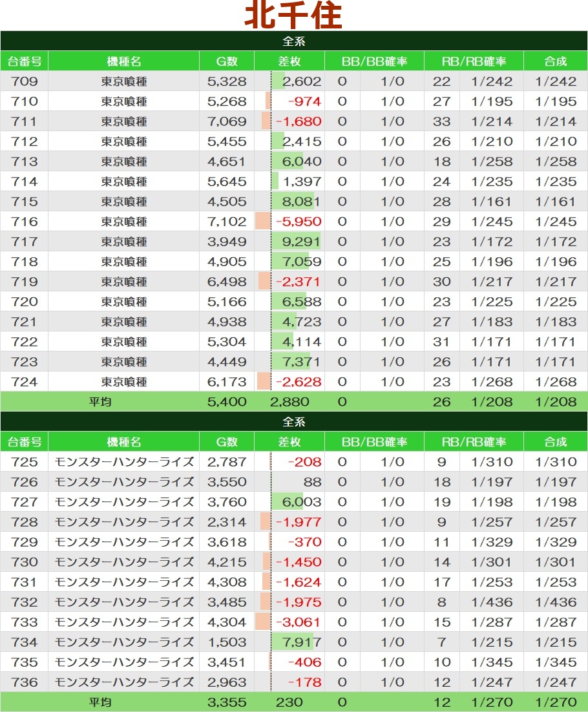Image resolution: width=588 pixels, height=712 pixels.
Task: Click the -1,450 difference value
Action: (x=299, y=561)
